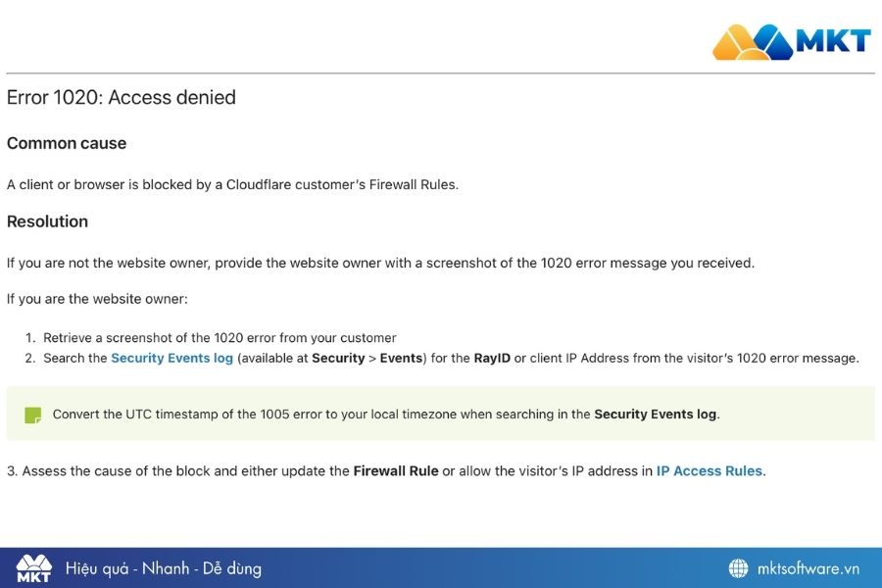Open the IP Access Rules link

709,471
